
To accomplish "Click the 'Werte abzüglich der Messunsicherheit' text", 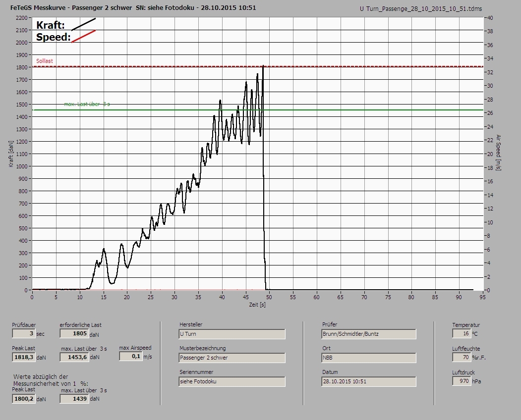I will [51, 380].
